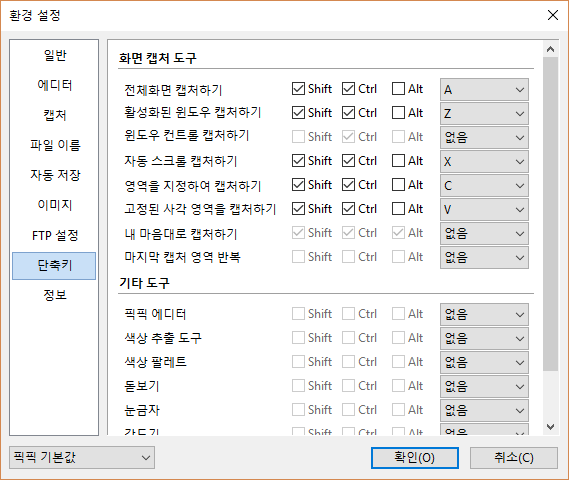Image resolution: width=569 pixels, height=480 pixels.
Task: Open key dropdown for 마지막 캡처 영역 반복
Action: 484,257
